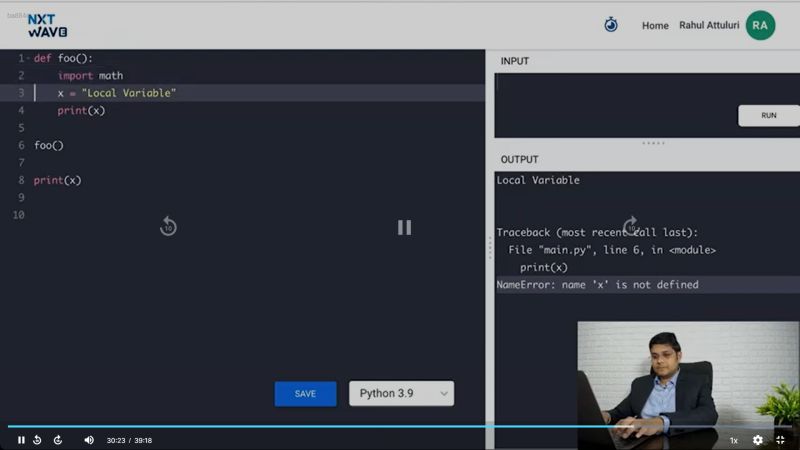Click the large center pause overlay
Image resolution: width=800 pixels, height=450 pixels.
[405, 227]
